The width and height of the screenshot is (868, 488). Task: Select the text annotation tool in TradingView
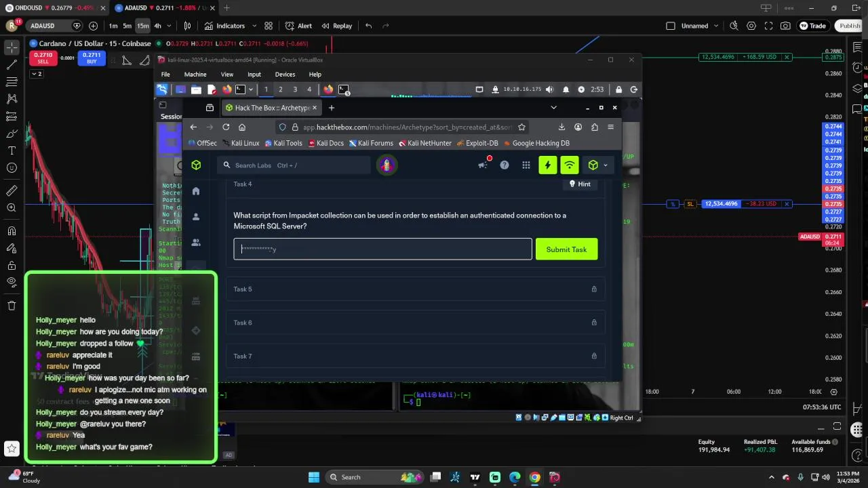tap(12, 150)
